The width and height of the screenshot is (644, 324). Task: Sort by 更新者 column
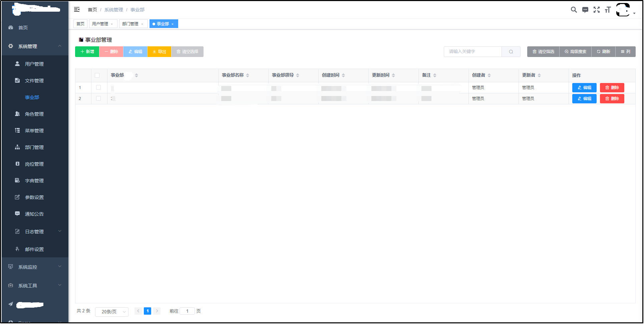[x=539, y=75]
